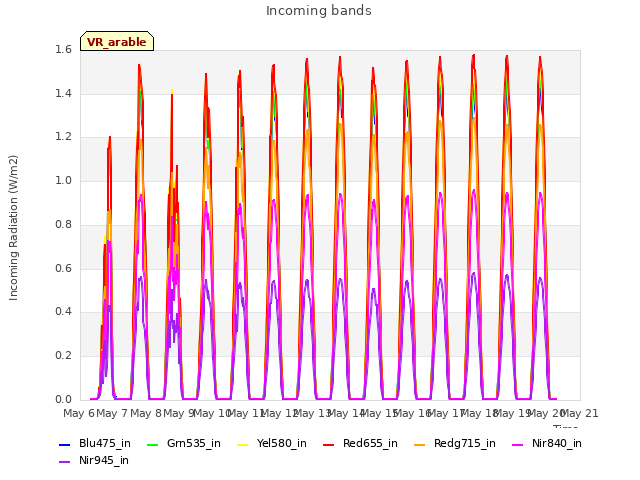The height and width of the screenshot is (480, 640).
Task: Click the Red655_in legend label
Action: click(370, 443)
